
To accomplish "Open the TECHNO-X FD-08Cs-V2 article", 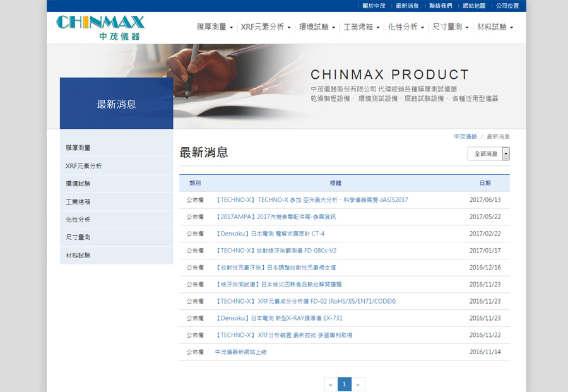I will point(276,251).
